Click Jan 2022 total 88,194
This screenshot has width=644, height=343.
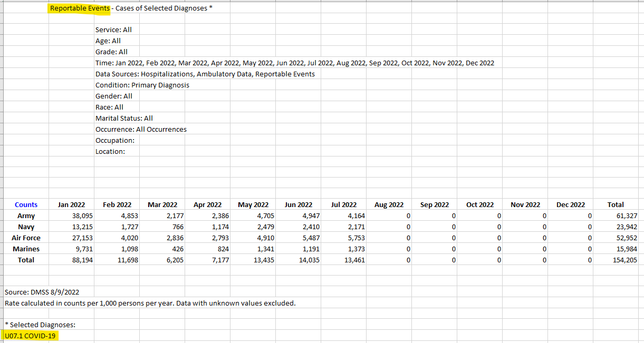(83, 260)
